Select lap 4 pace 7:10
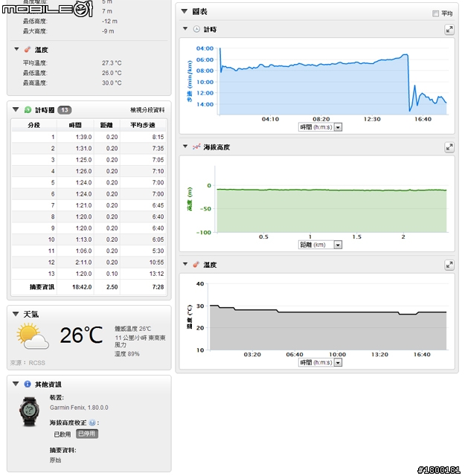The width and height of the screenshot is (465, 476). click(158, 171)
